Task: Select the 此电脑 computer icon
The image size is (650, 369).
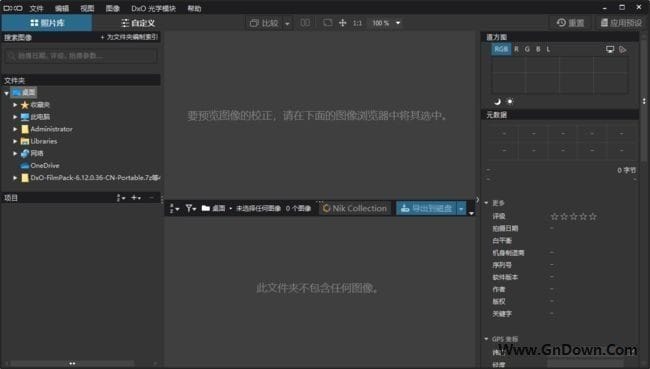Action: pyautogui.click(x=25, y=117)
